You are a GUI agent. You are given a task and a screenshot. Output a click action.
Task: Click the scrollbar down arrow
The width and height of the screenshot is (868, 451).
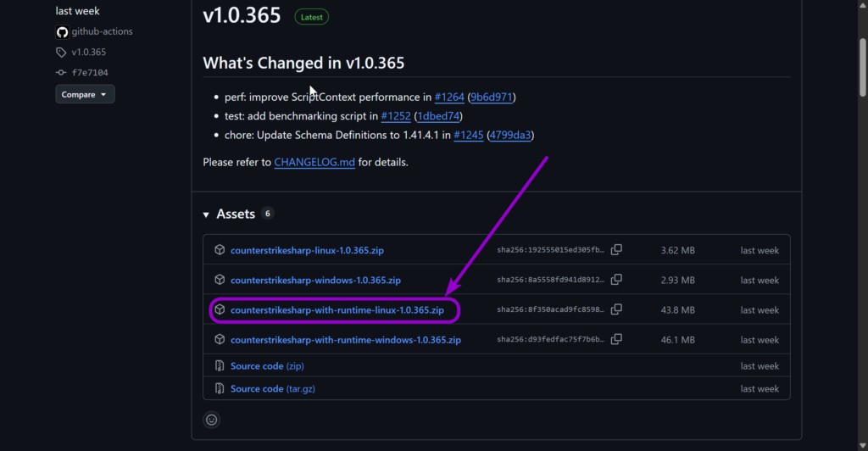tap(862, 445)
